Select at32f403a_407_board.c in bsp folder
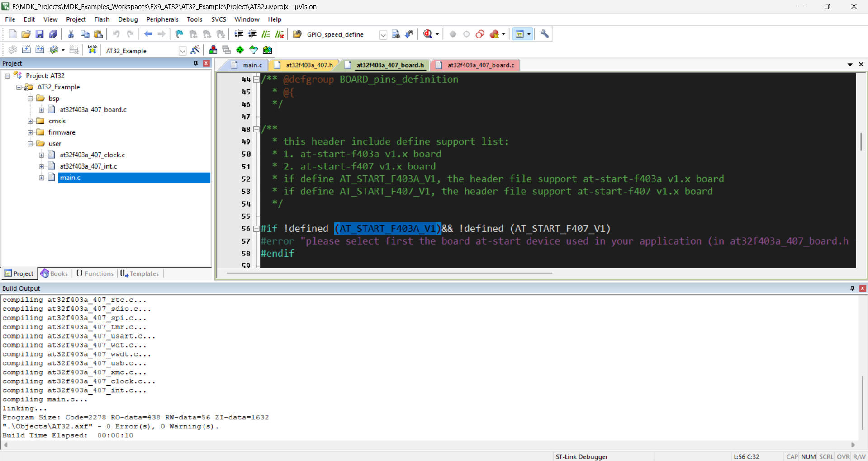This screenshot has width=868, height=461. pos(93,109)
